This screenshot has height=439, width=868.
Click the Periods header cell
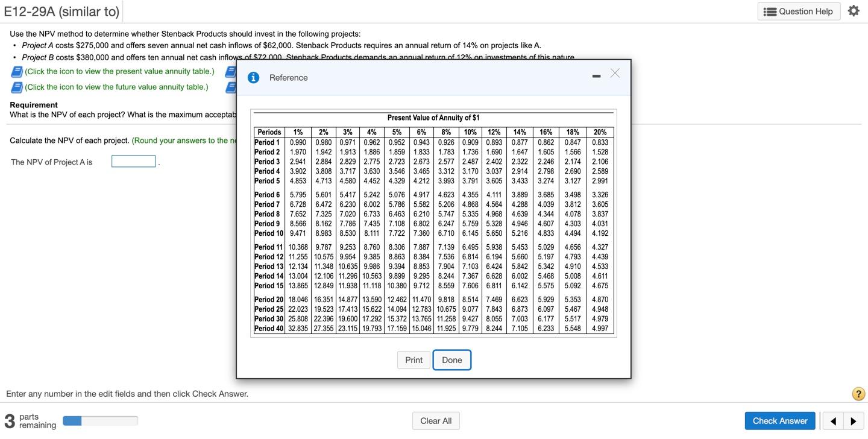pyautogui.click(x=269, y=132)
